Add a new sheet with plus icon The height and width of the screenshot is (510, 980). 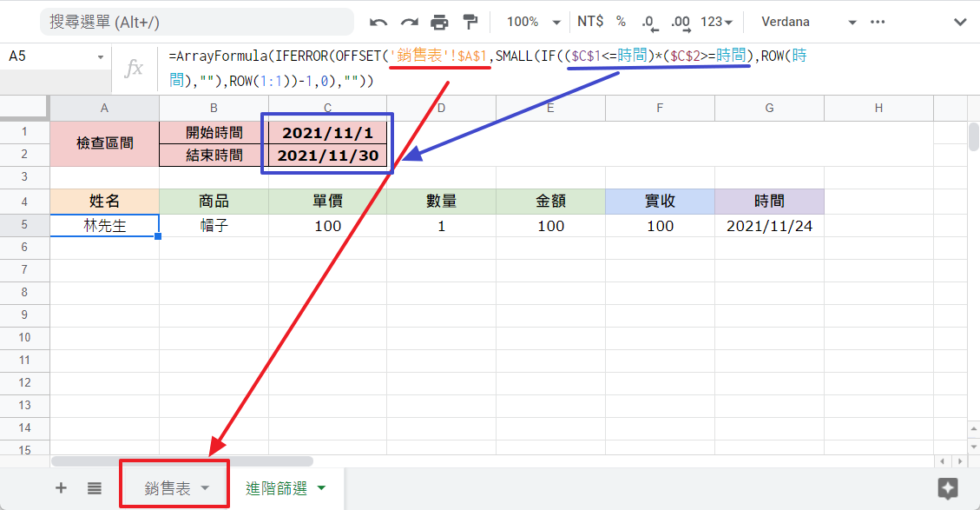tap(61, 488)
